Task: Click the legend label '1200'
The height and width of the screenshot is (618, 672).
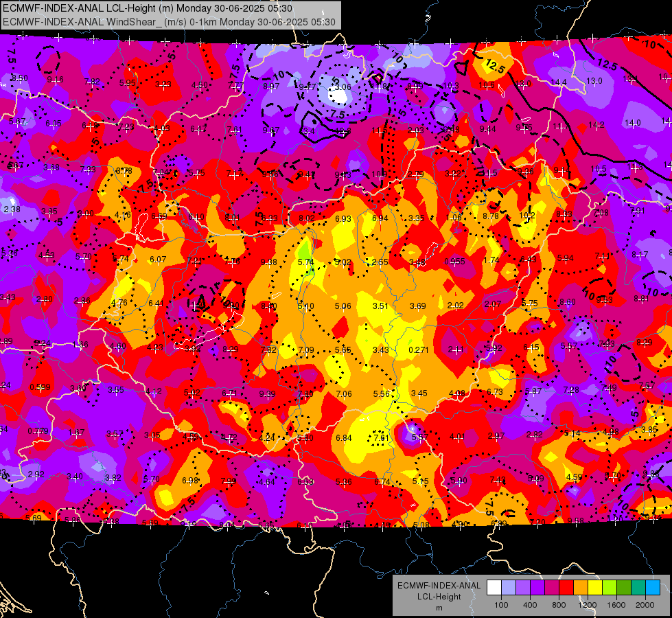Action: tap(588, 605)
